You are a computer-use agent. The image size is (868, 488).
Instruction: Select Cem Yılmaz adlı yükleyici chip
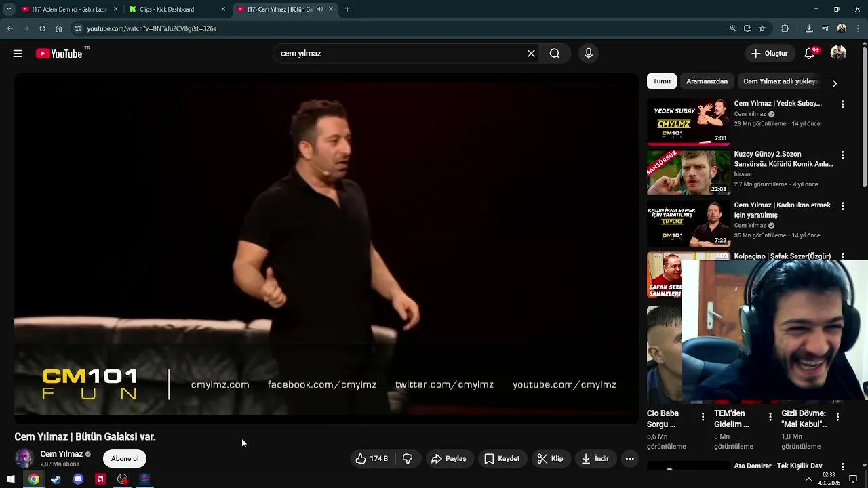(781, 81)
